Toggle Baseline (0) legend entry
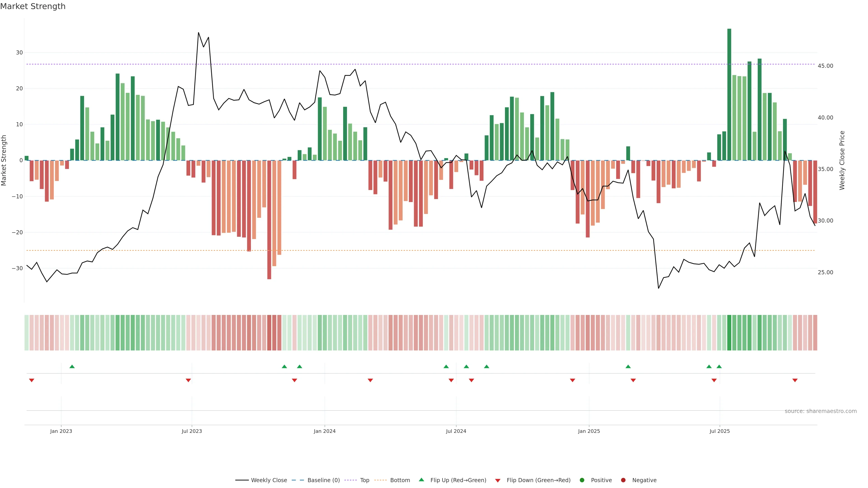868x488 pixels. tap(323, 480)
